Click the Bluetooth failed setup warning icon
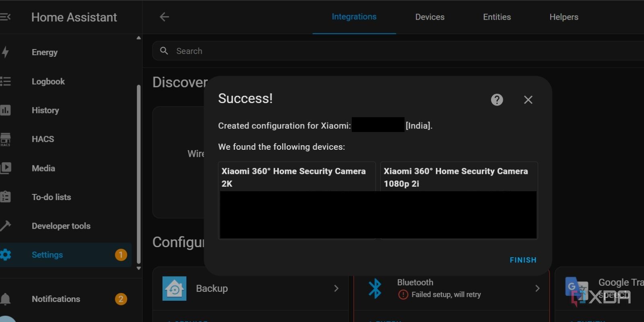 click(403, 295)
